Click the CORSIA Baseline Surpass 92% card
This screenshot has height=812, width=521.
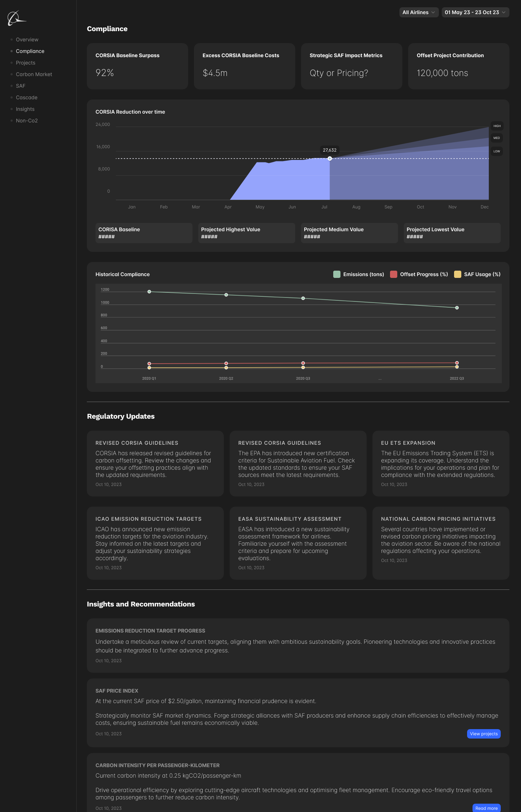pyautogui.click(x=137, y=66)
